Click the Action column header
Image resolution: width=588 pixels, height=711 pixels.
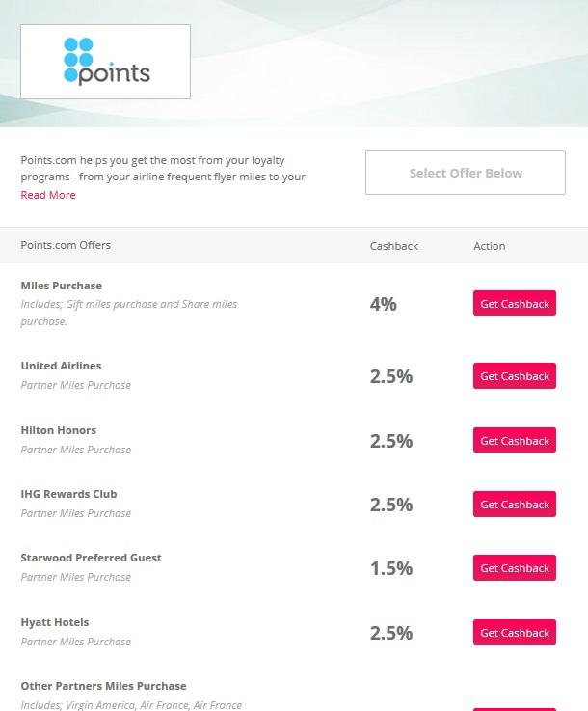point(490,246)
